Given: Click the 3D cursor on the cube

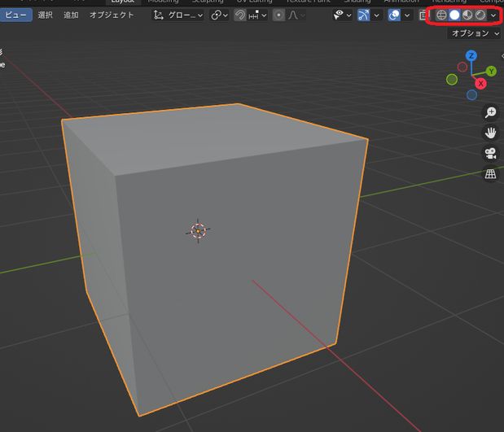Looking at the screenshot, I should [198, 231].
